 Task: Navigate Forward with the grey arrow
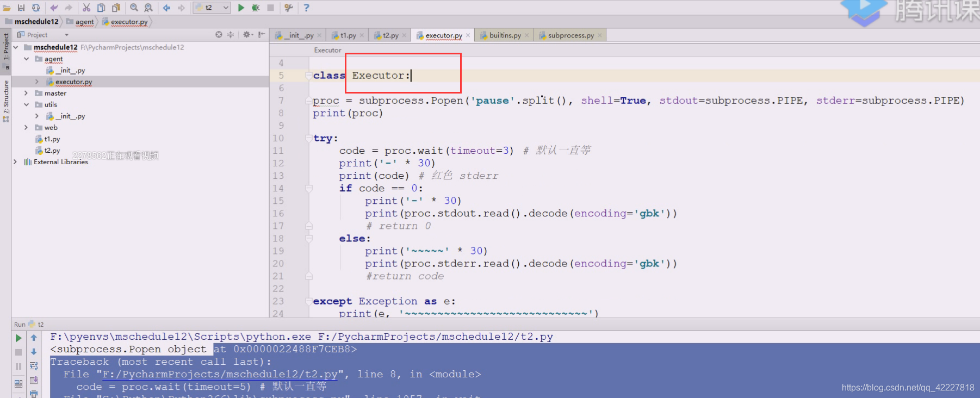(x=181, y=8)
